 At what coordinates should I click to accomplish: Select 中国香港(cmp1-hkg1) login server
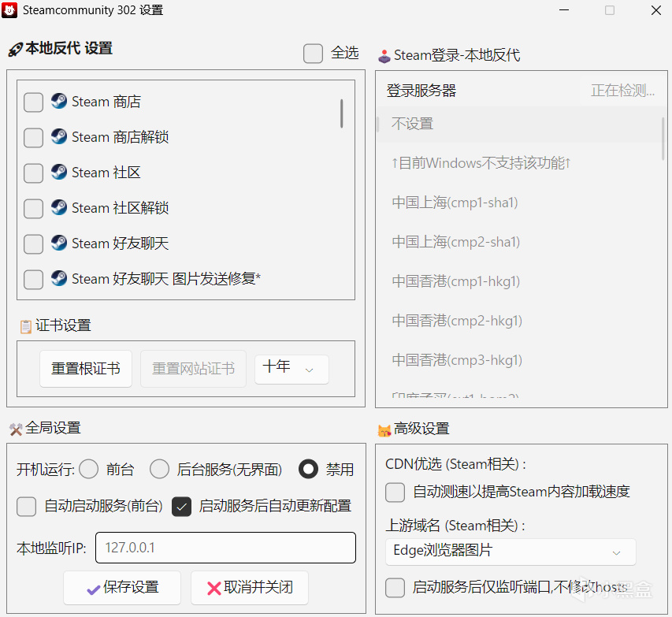[x=519, y=281]
